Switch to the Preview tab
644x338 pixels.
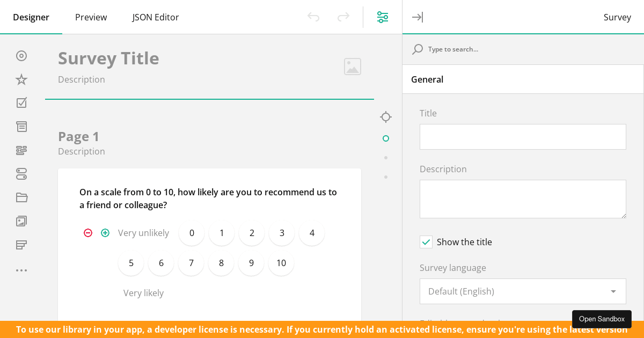(x=91, y=17)
